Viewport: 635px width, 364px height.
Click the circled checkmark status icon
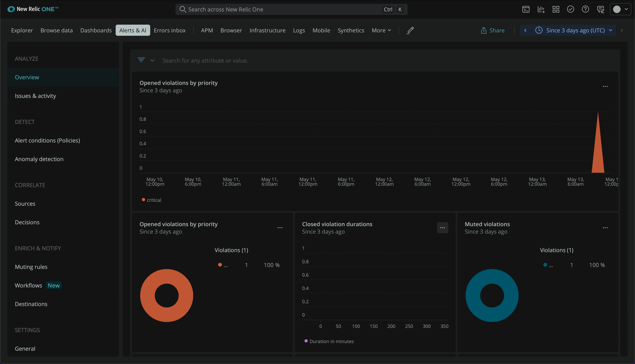[571, 9]
